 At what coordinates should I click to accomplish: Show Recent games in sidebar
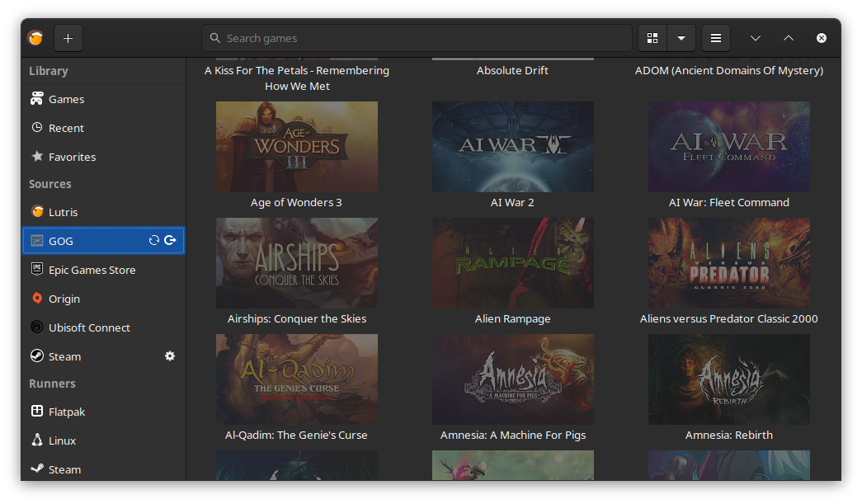[x=66, y=128]
